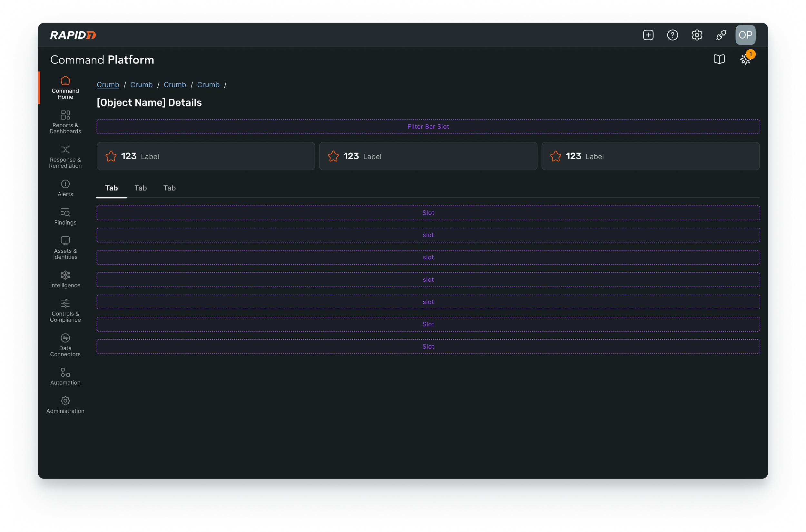Go to Findings in sidebar
This screenshot has width=806, height=532.
coord(65,217)
